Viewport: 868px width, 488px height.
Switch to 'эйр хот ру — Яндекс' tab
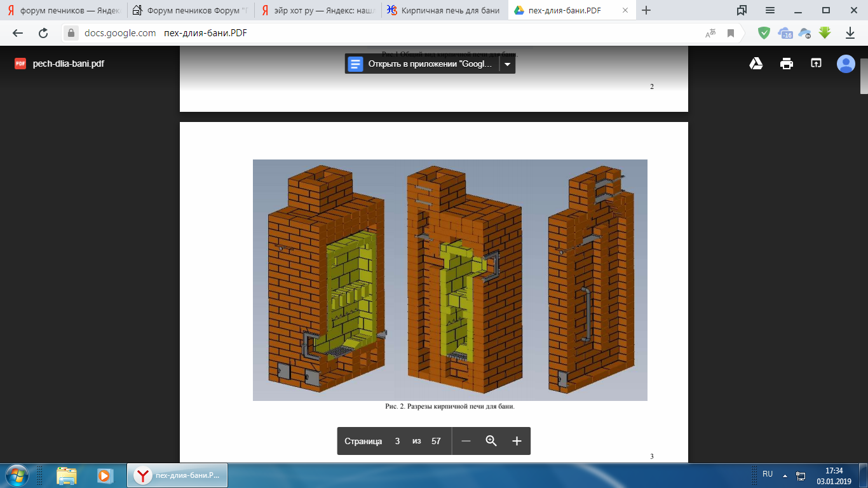coord(318,10)
